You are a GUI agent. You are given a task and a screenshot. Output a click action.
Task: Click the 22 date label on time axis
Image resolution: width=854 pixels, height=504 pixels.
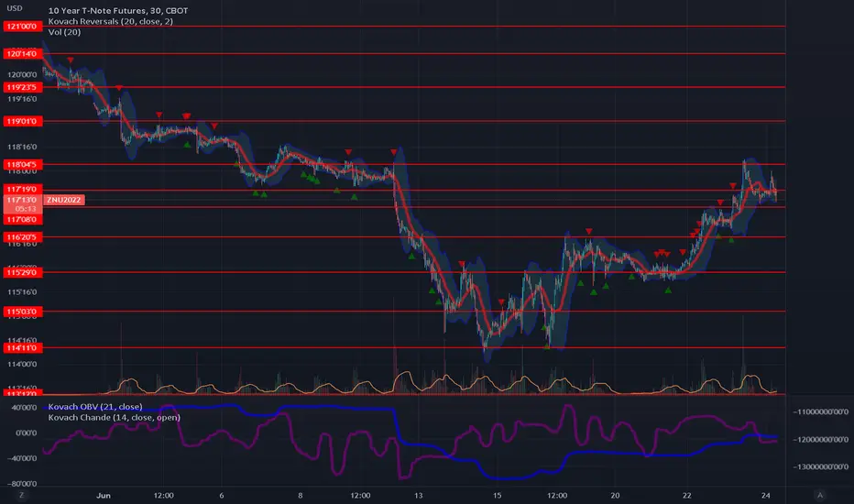tap(687, 495)
